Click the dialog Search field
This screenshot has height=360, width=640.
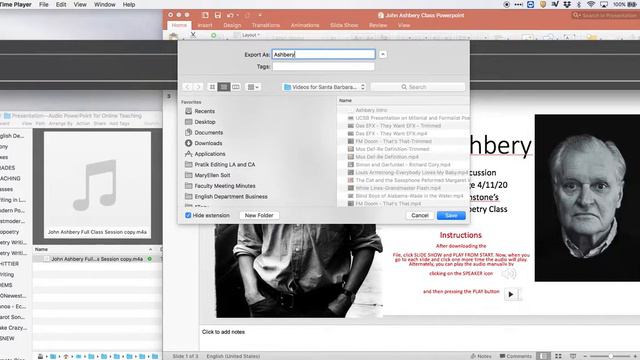418,87
